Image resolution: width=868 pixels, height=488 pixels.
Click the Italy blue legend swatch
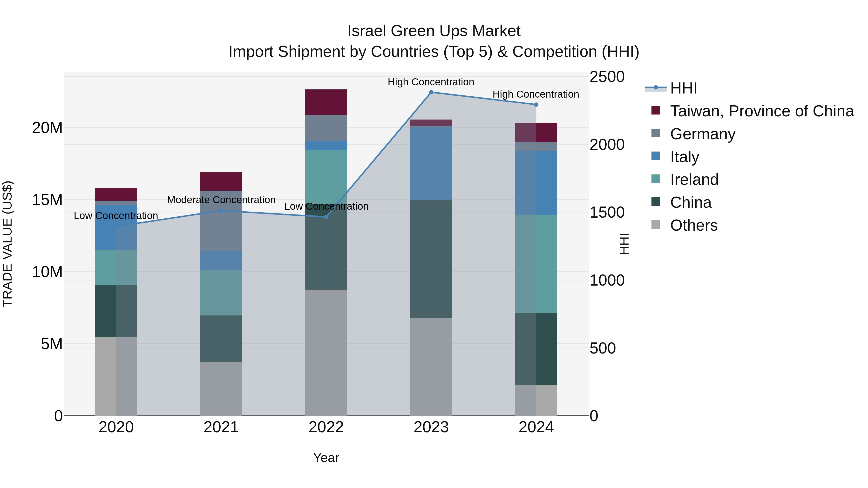coord(656,156)
